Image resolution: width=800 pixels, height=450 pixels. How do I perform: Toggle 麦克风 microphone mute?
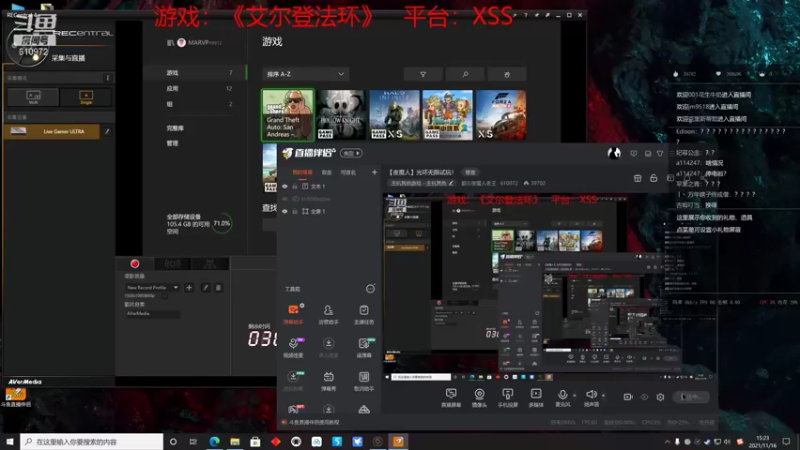[x=563, y=397]
